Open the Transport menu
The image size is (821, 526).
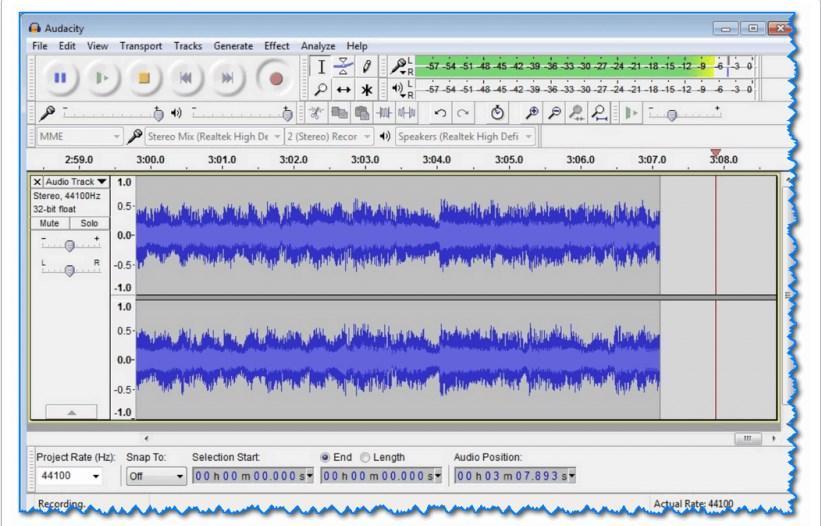141,46
